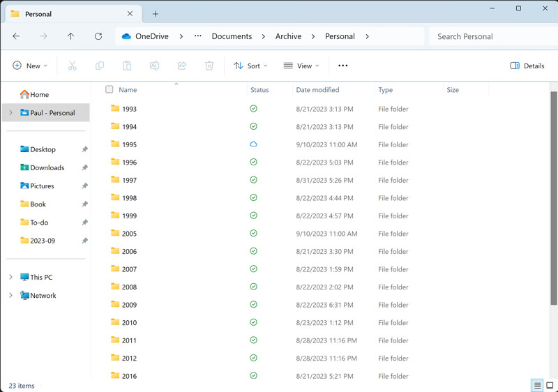Go up one folder level
The image size is (558, 392).
click(70, 36)
